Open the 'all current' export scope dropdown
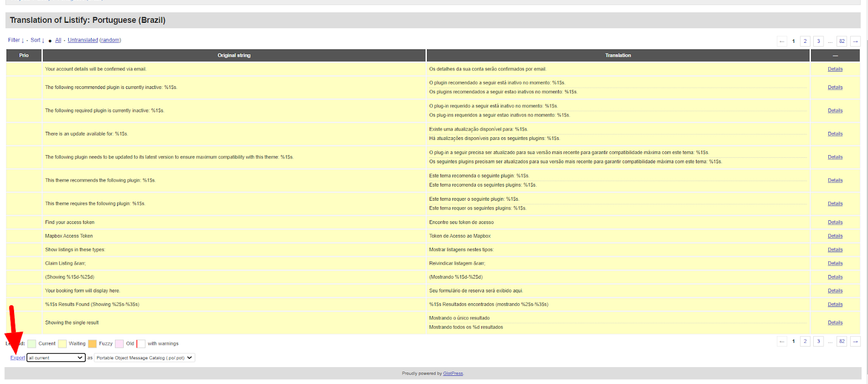Image resolution: width=868 pixels, height=384 pixels. [x=56, y=358]
